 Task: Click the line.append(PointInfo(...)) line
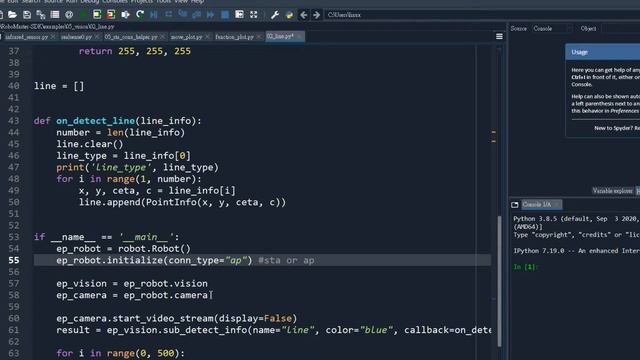click(x=182, y=202)
